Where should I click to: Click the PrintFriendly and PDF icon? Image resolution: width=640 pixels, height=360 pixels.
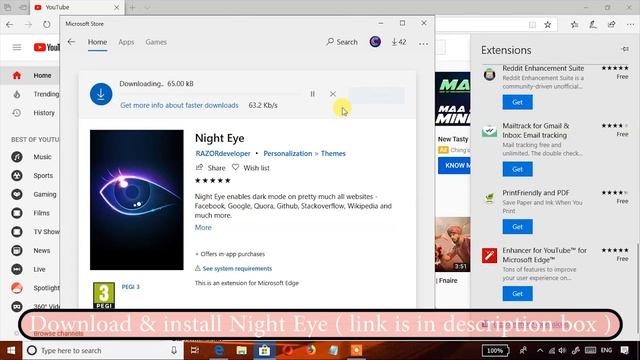click(x=489, y=198)
